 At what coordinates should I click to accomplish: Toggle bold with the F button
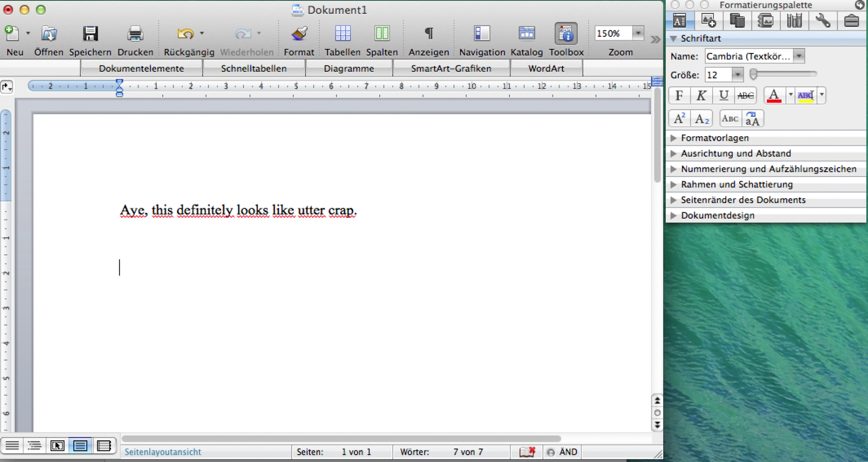679,95
